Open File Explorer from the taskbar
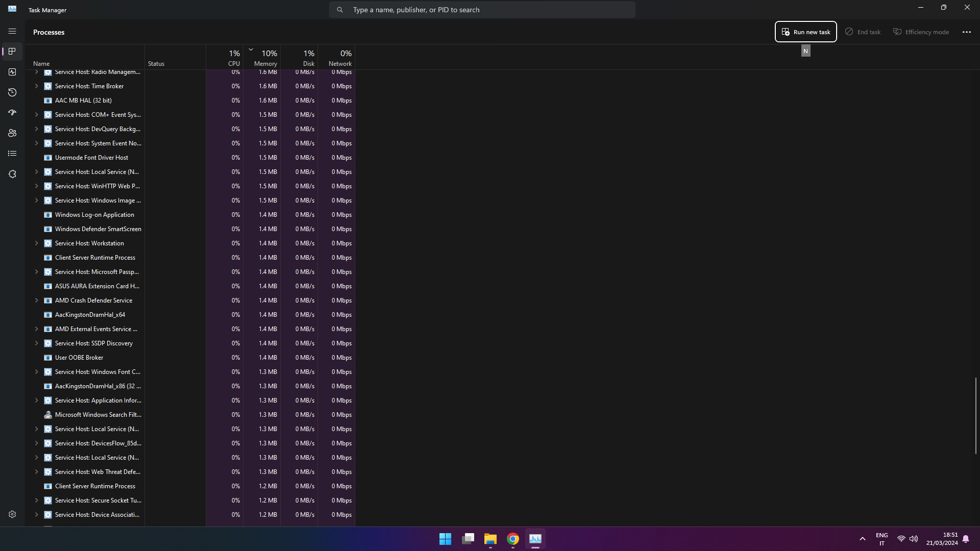 tap(491, 539)
